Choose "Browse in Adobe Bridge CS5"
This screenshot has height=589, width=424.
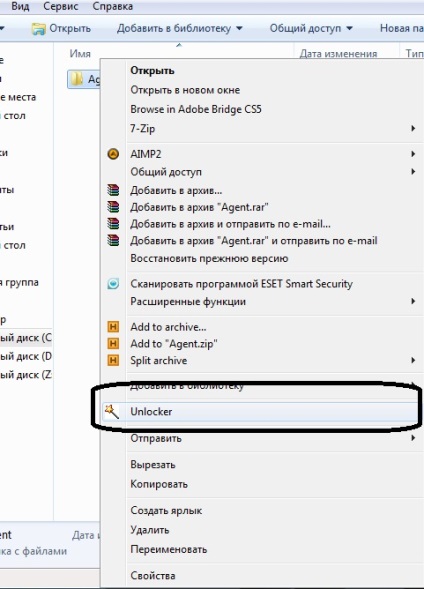[x=196, y=109]
